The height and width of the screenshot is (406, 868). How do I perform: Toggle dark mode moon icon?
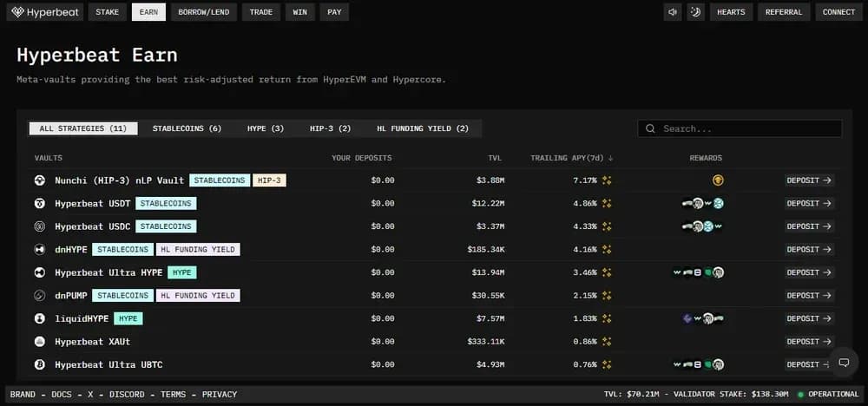point(695,12)
